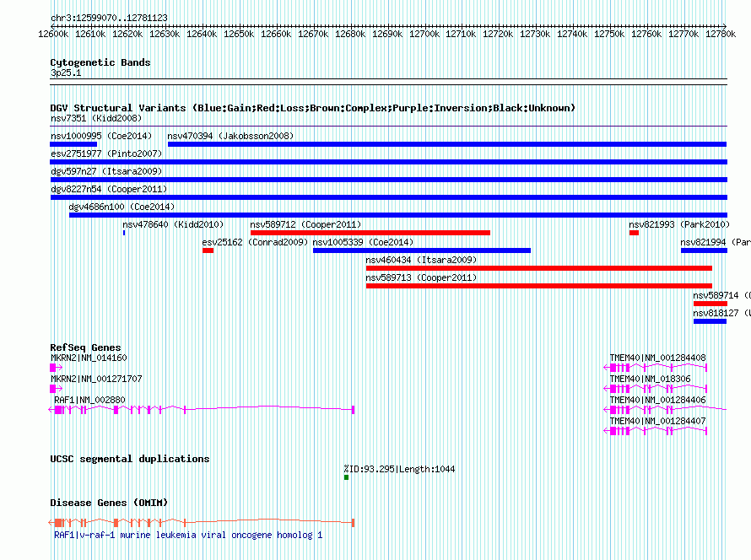
Task: Click the DGV Structural Variants track title
Action: pyautogui.click(x=312, y=108)
